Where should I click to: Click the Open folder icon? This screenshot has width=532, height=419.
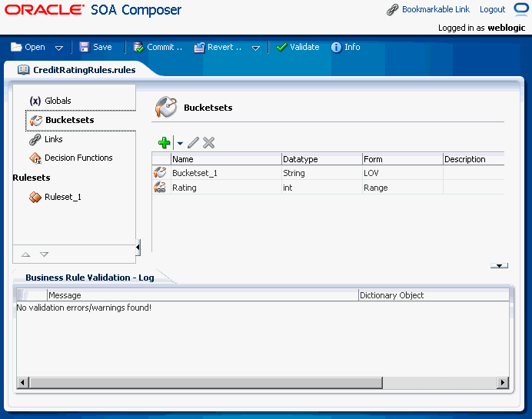[16, 47]
